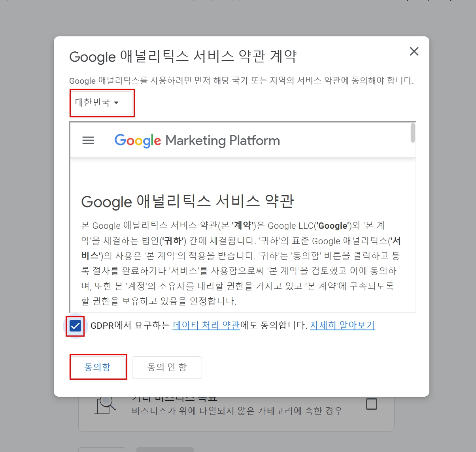
Task: Click the dialog close X icon
Action: (414, 51)
